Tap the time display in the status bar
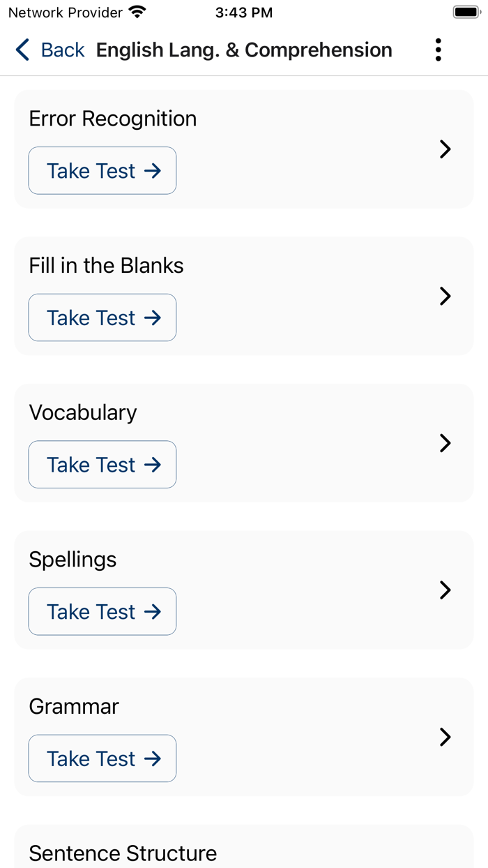Image resolution: width=488 pixels, height=868 pixels. click(x=244, y=12)
